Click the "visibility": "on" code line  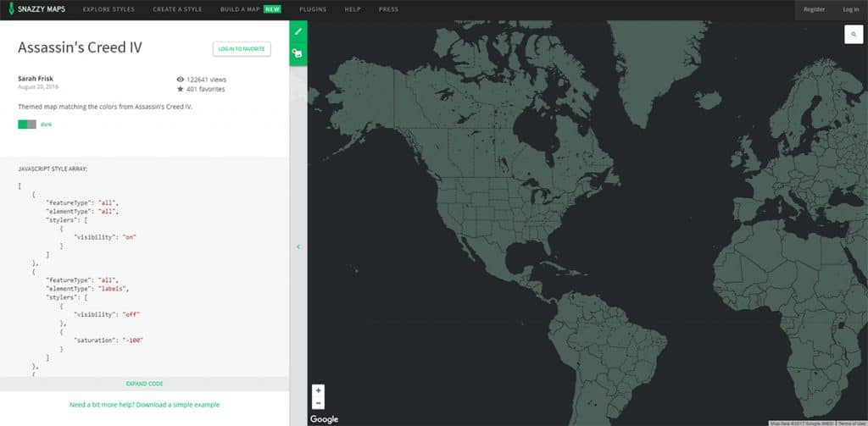tap(105, 237)
